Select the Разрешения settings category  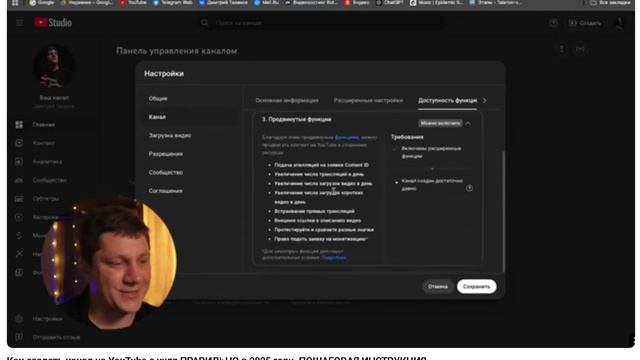pyautogui.click(x=166, y=154)
